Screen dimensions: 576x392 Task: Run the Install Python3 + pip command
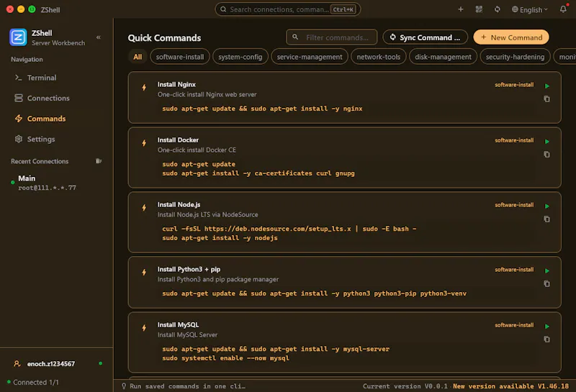point(547,270)
